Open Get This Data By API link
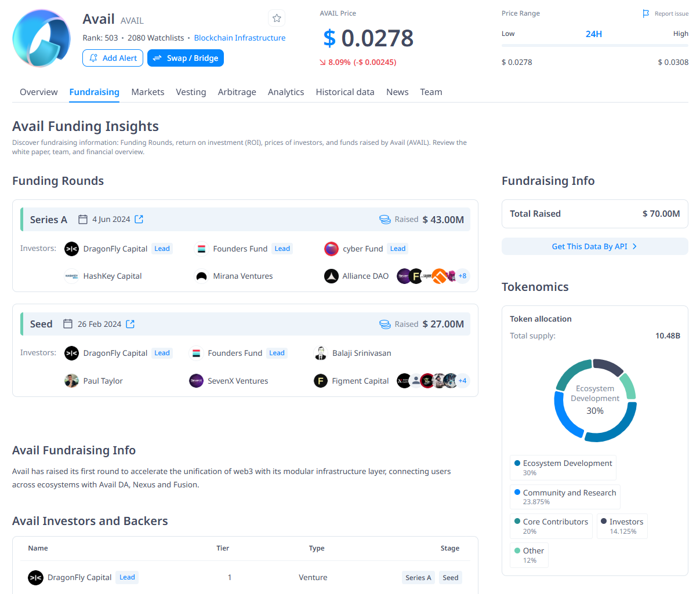Screen dimensions: 700x594 (594, 246)
